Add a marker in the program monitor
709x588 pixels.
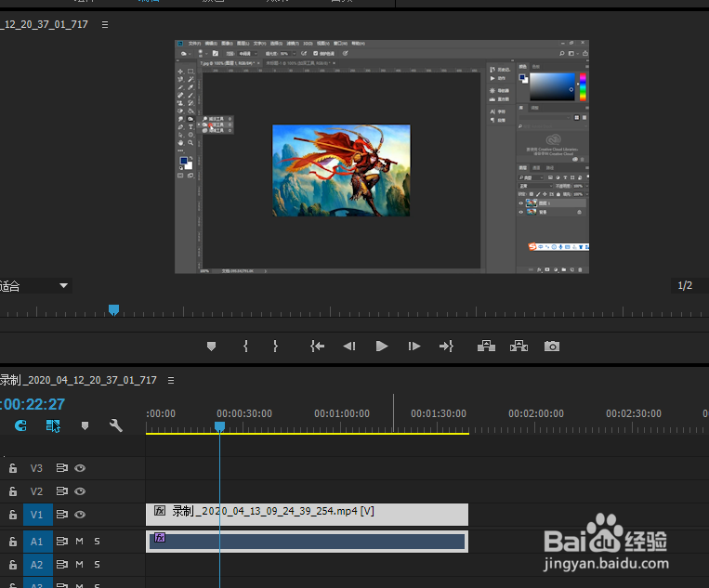click(x=211, y=346)
